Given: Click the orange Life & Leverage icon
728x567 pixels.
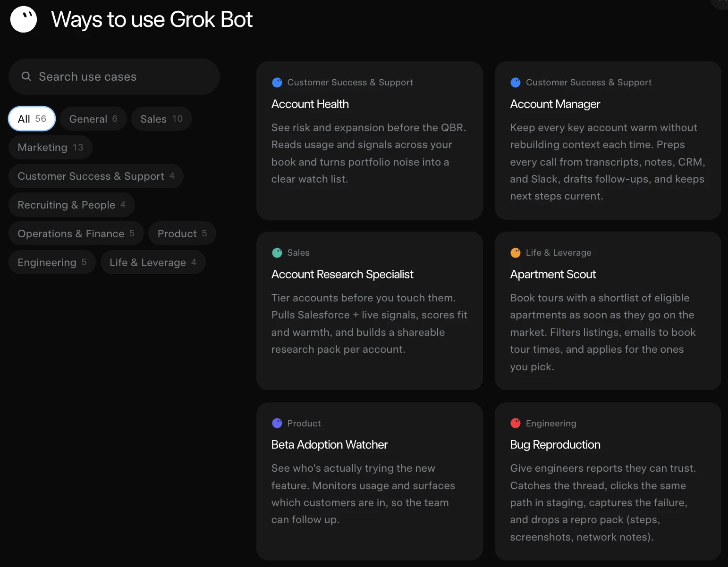Looking at the screenshot, I should (x=516, y=253).
